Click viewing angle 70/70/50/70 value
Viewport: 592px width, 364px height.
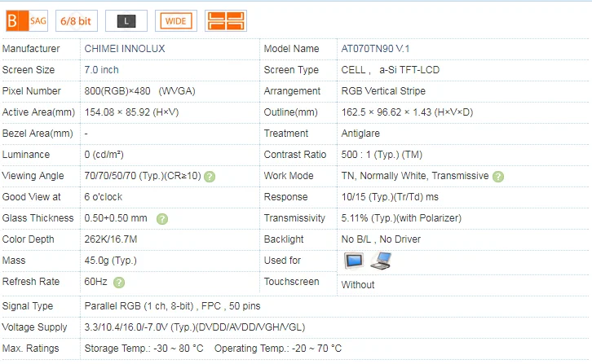tap(143, 176)
